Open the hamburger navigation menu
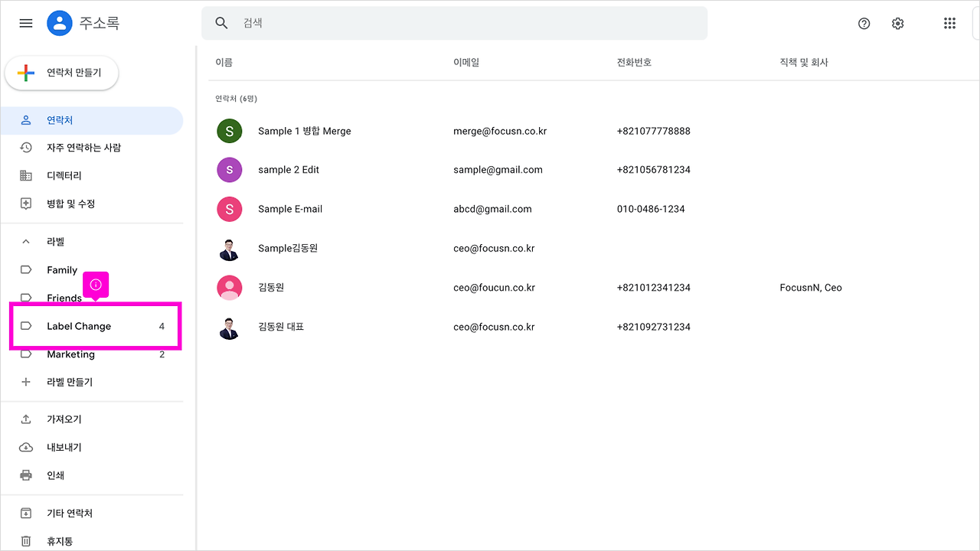This screenshot has width=980, height=551. (x=25, y=23)
